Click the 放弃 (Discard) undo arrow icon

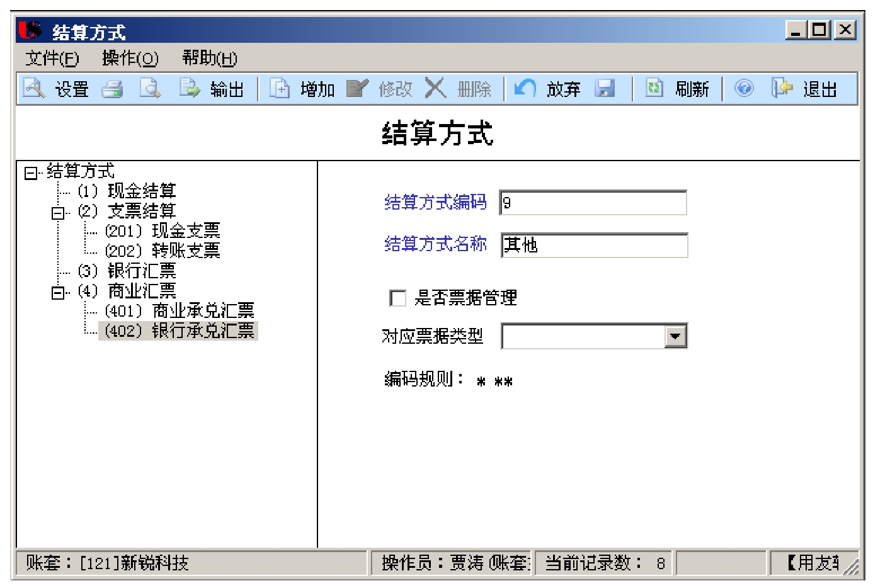525,89
